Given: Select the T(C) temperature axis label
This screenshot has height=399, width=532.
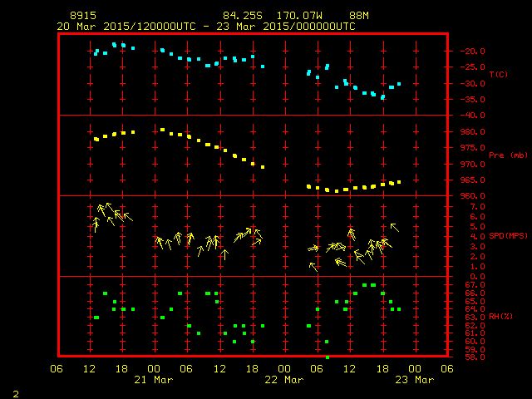Looking at the screenshot, I should 499,75.
